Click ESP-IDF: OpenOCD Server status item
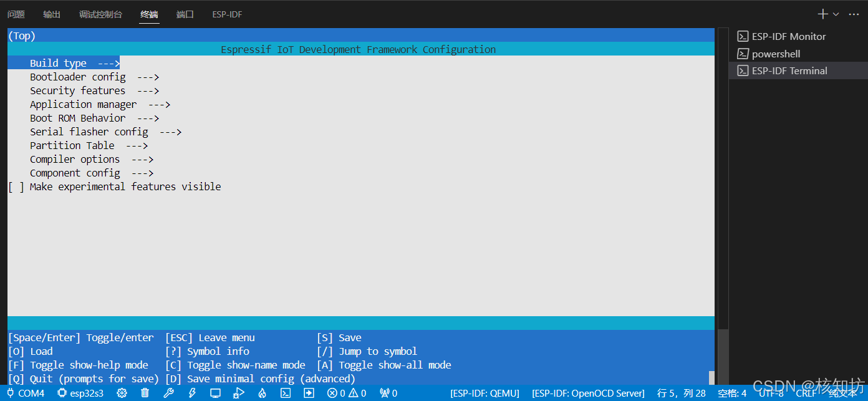This screenshot has height=401, width=868. click(x=588, y=393)
